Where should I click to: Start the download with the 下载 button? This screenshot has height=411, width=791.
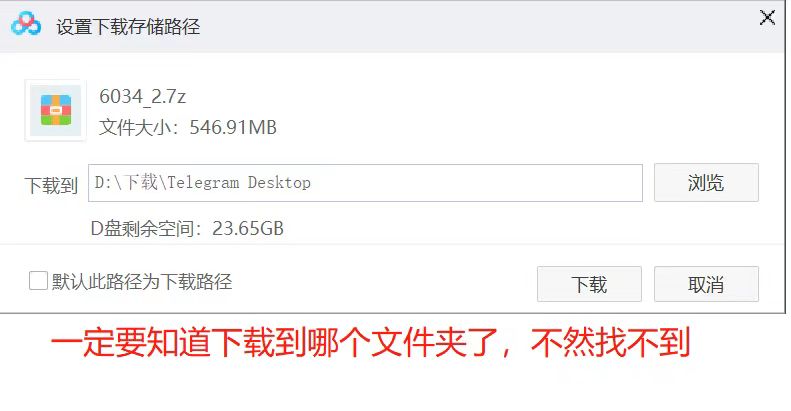[x=589, y=284]
